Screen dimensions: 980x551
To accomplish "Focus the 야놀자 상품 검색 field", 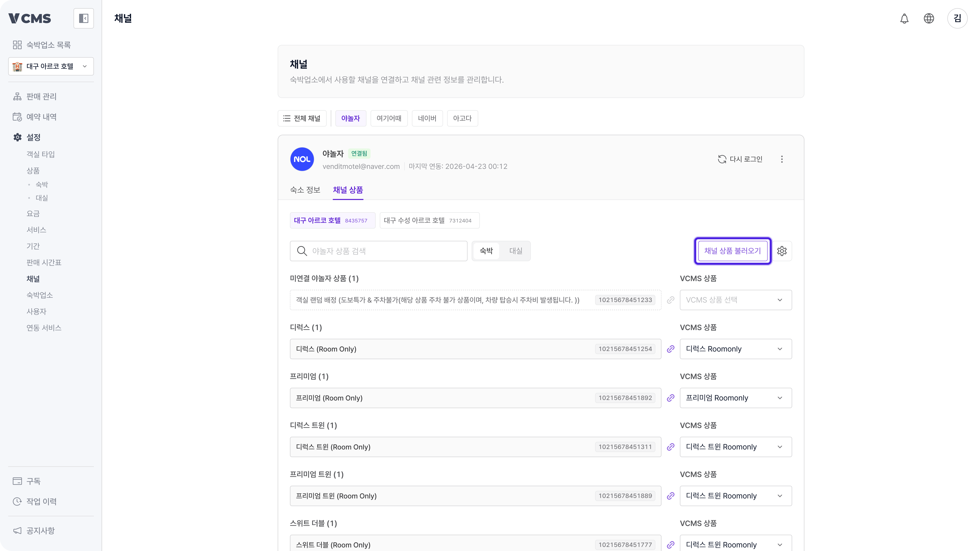I will click(378, 251).
